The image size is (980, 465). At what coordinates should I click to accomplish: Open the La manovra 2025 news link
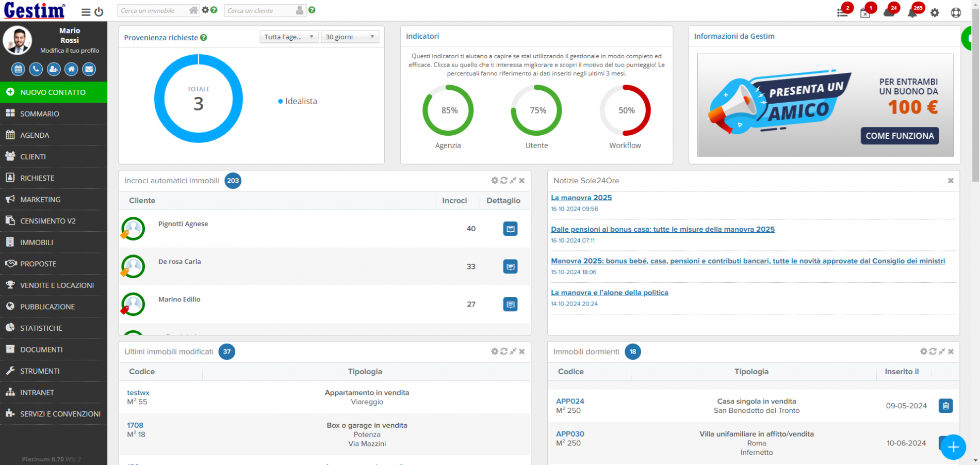[x=581, y=198]
